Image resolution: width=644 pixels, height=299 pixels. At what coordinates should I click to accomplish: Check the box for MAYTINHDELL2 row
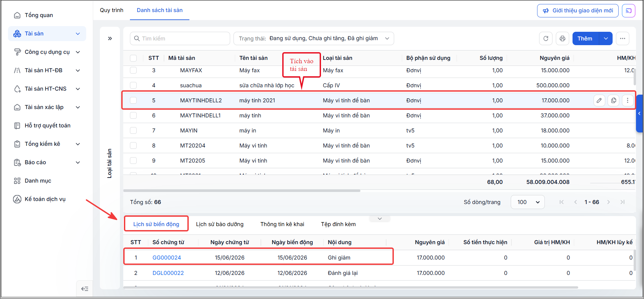pos(133,100)
